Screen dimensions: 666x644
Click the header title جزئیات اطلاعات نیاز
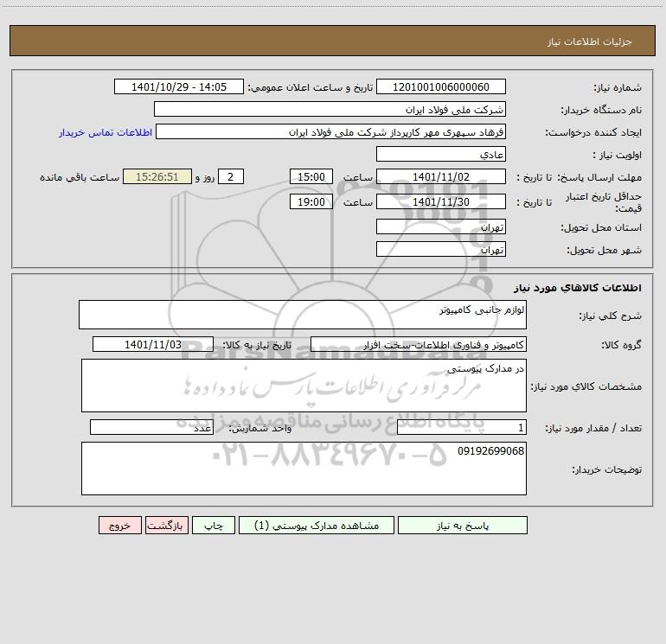click(x=590, y=41)
